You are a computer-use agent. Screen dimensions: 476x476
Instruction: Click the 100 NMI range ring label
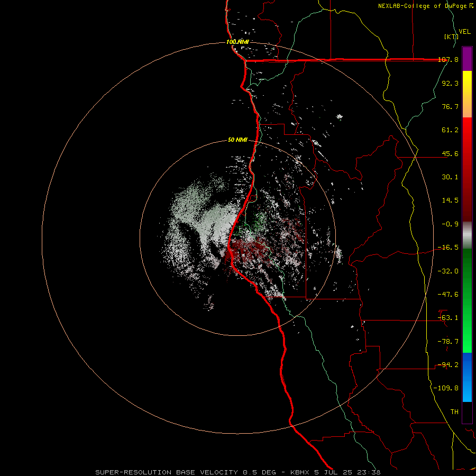237,42
